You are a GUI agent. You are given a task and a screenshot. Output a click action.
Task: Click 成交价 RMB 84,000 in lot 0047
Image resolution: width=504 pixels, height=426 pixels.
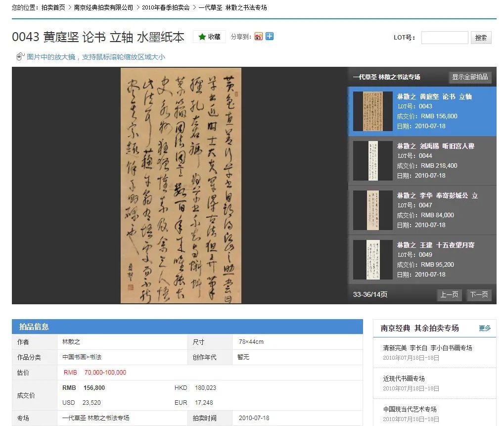pos(425,215)
